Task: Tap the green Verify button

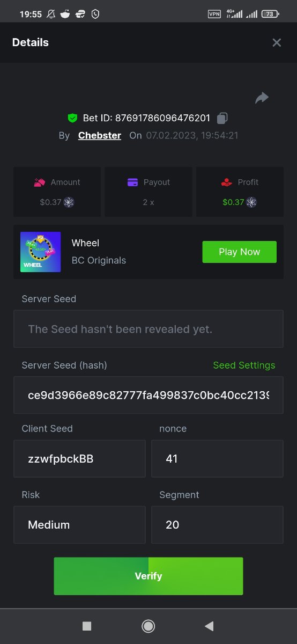Action: (148, 576)
